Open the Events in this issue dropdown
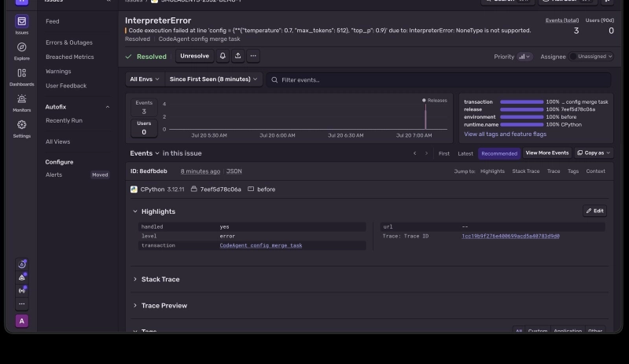The width and height of the screenshot is (629, 364). [145, 153]
